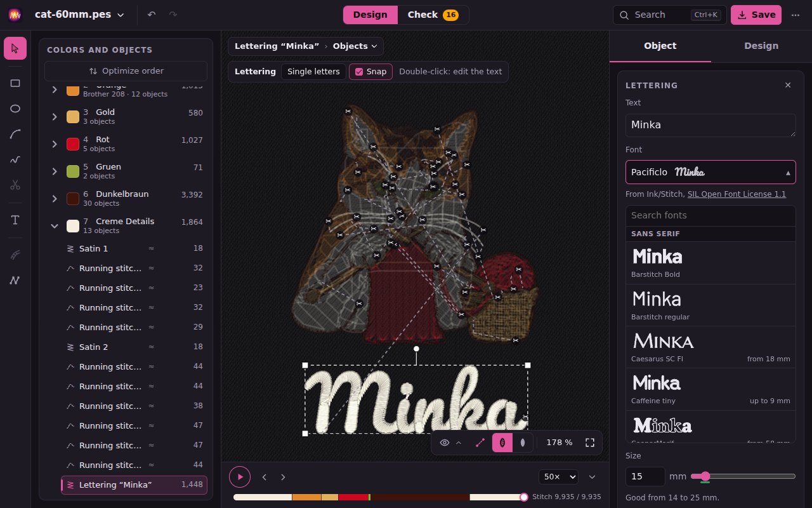Fit design to full view
Screen dimensions: 812x508
click(x=590, y=443)
